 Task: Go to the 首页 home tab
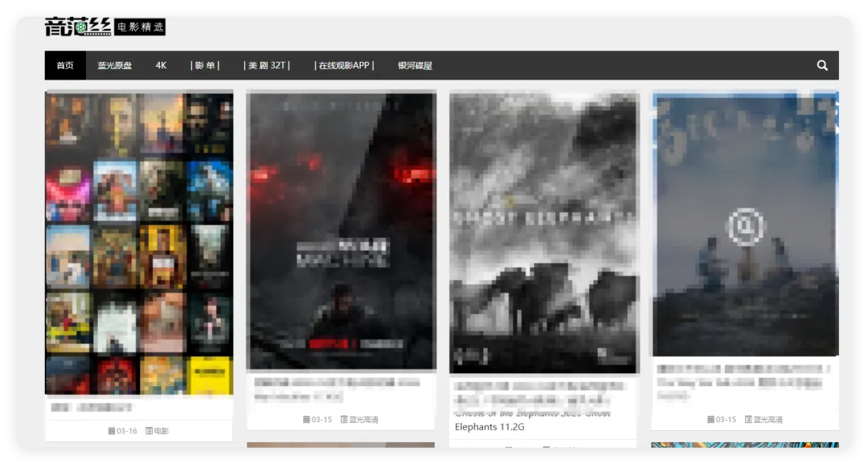pos(65,65)
